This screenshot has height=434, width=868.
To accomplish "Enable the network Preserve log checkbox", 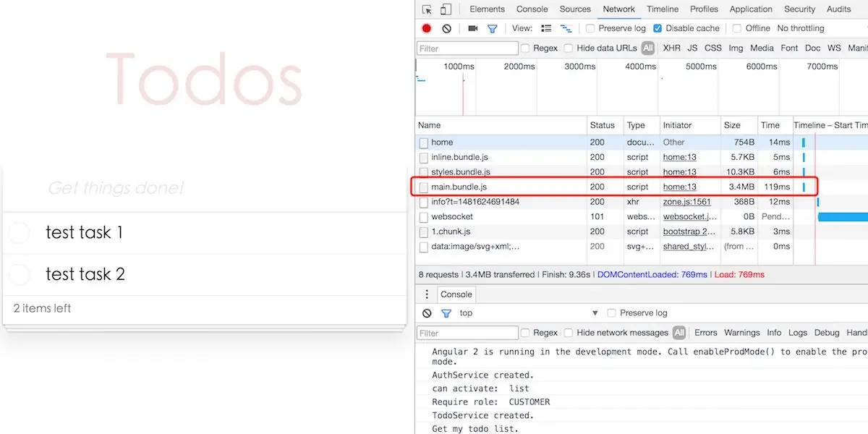I will click(x=590, y=28).
